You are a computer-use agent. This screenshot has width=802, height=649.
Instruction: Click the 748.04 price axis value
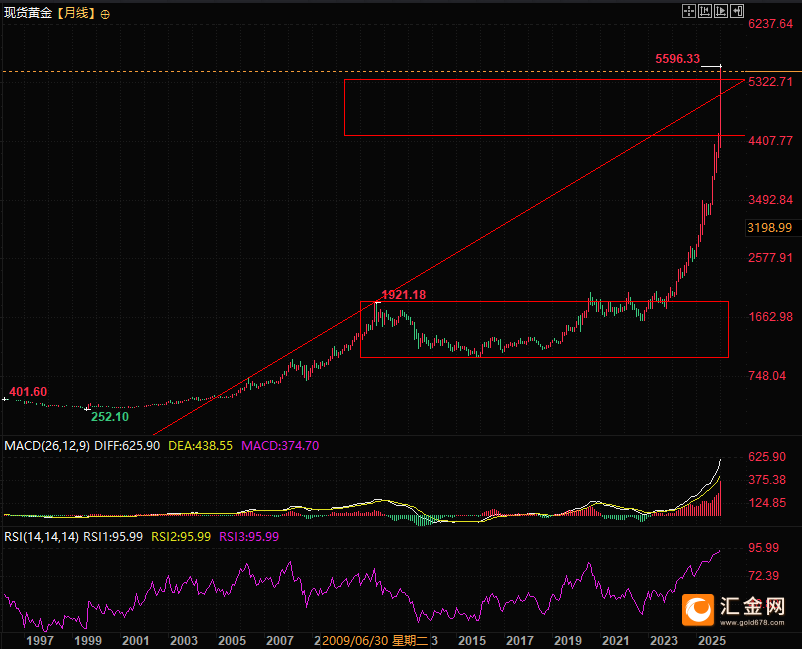pyautogui.click(x=767, y=376)
